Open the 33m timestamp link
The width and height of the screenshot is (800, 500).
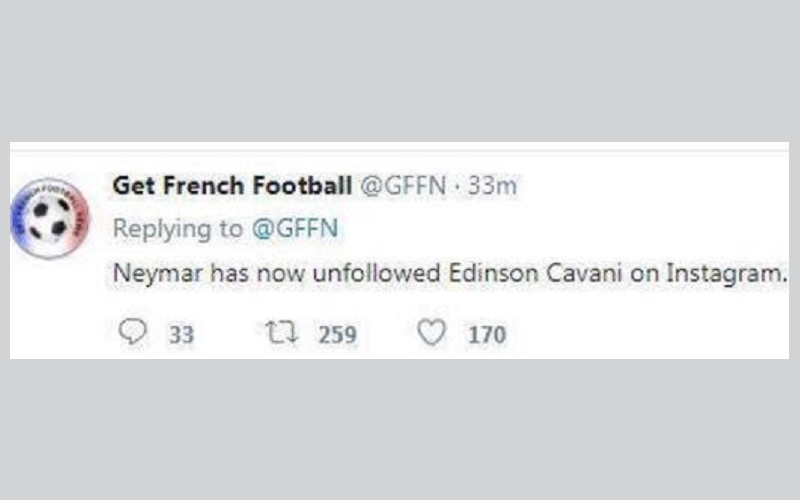coord(493,185)
